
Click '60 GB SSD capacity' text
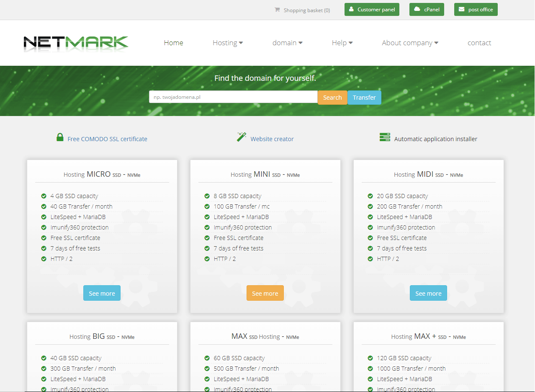pyautogui.click(x=239, y=358)
